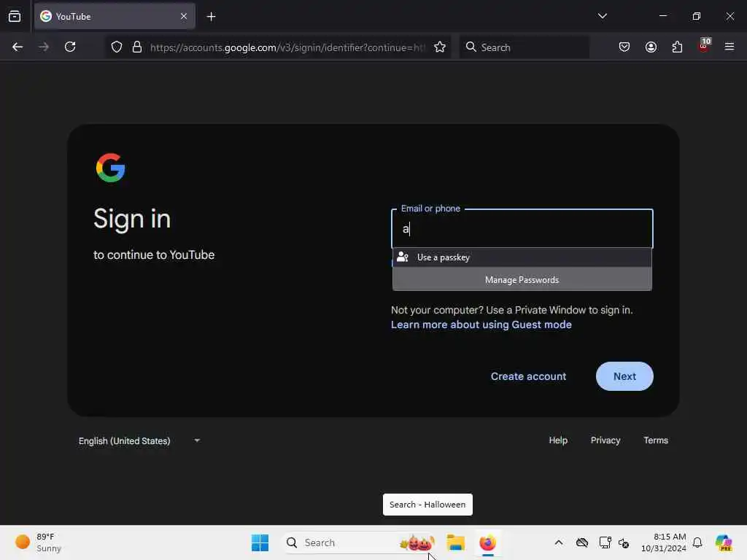Reload the current page

(70, 47)
